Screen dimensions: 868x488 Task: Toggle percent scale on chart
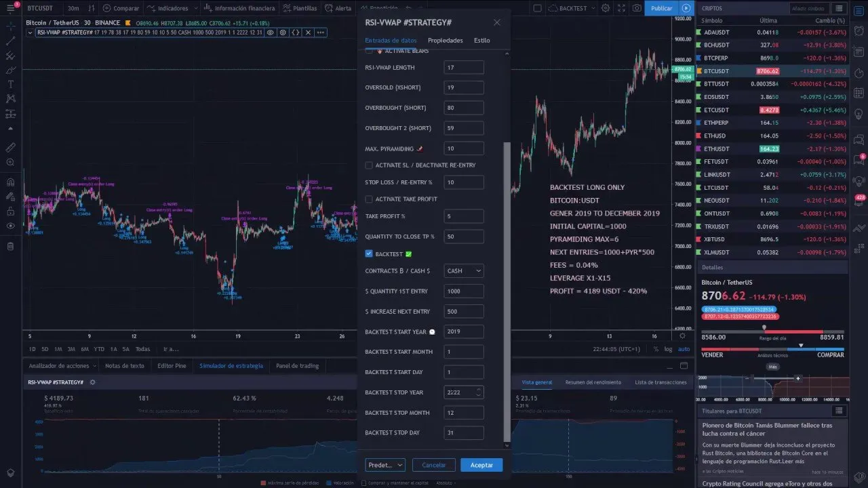pos(656,349)
